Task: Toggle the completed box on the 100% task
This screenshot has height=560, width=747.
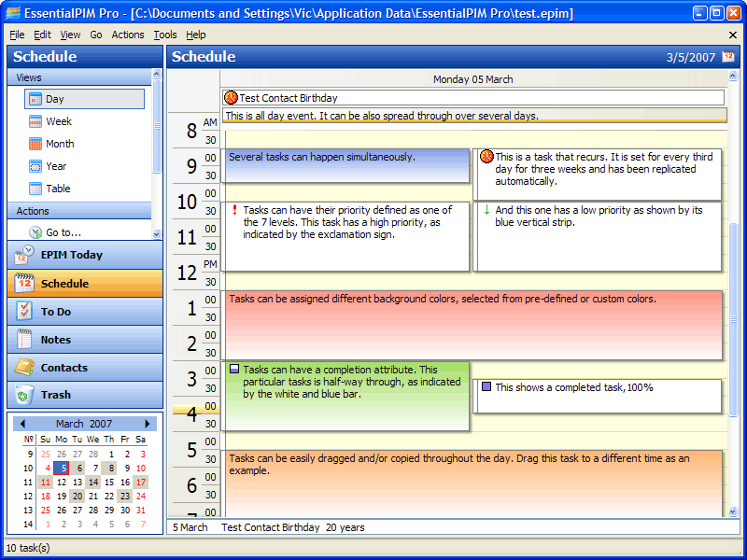Action: click(x=486, y=386)
